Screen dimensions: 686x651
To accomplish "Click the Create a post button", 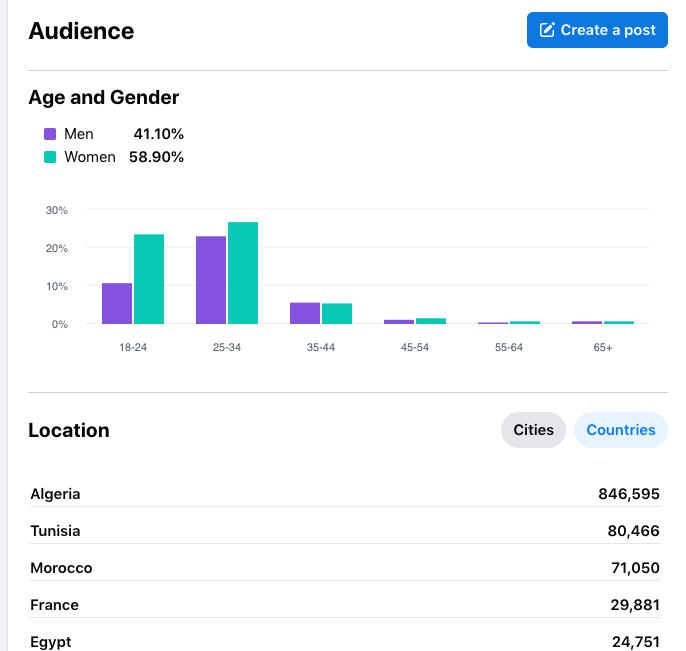I will [x=597, y=30].
